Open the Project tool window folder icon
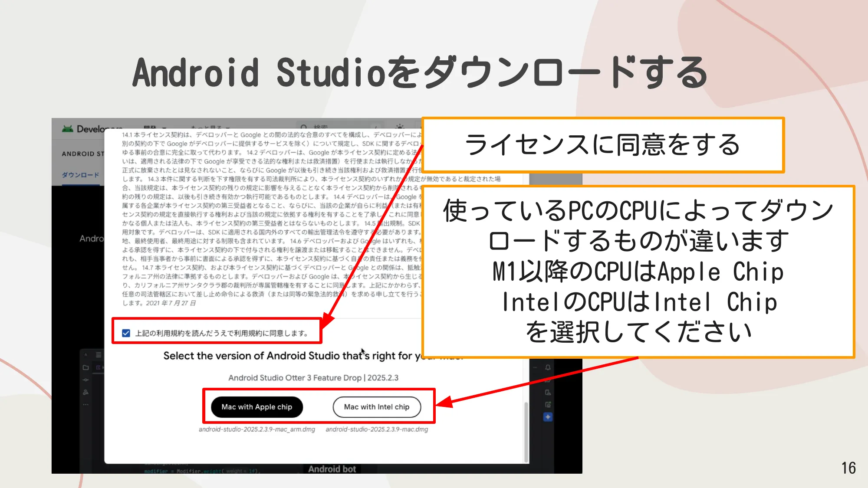This screenshot has width=868, height=488. (x=85, y=367)
